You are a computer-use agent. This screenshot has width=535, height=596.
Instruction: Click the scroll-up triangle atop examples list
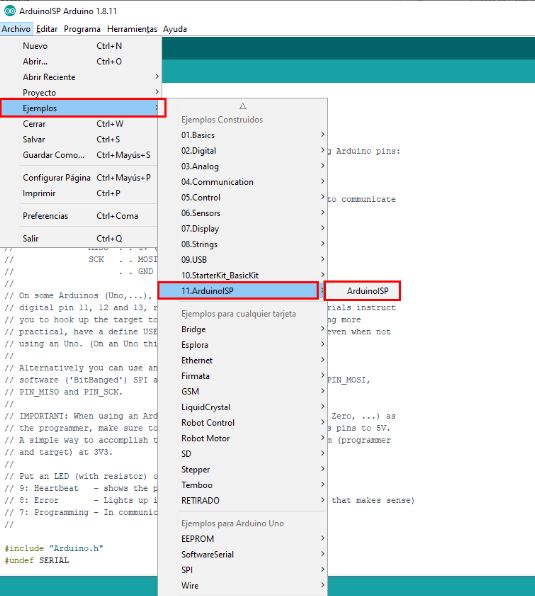(243, 106)
